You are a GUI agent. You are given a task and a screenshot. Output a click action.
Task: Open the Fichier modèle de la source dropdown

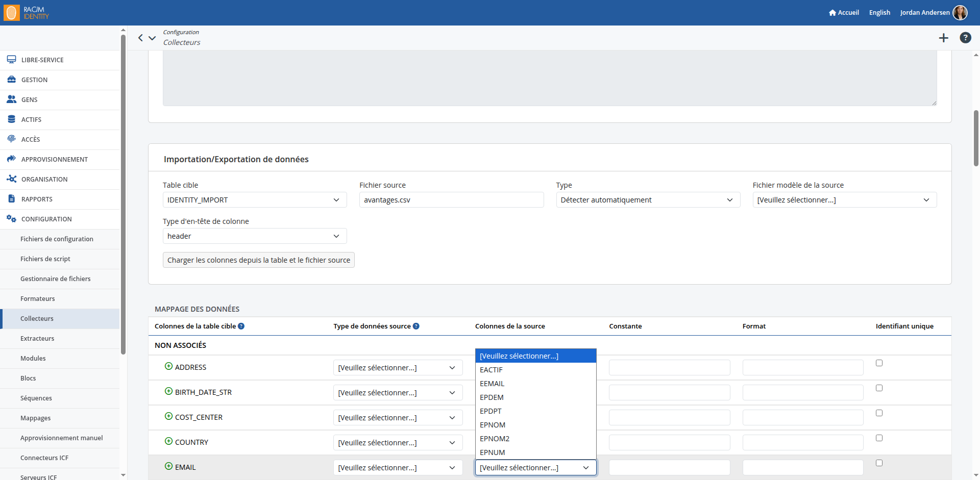click(x=845, y=200)
